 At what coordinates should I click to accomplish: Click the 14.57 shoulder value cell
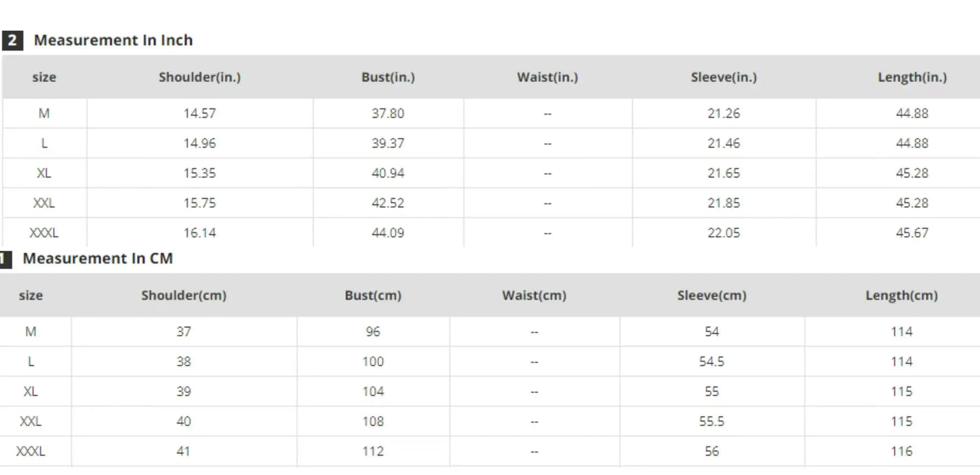click(x=199, y=114)
